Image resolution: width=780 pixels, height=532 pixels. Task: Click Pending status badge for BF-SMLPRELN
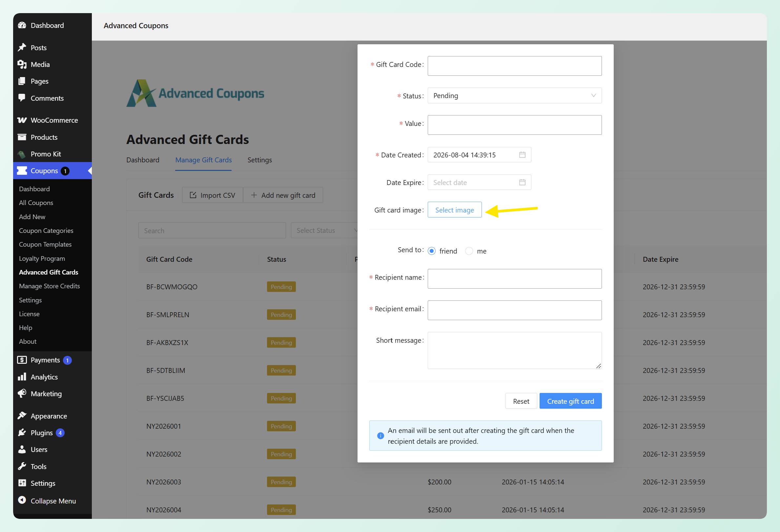coord(281,315)
